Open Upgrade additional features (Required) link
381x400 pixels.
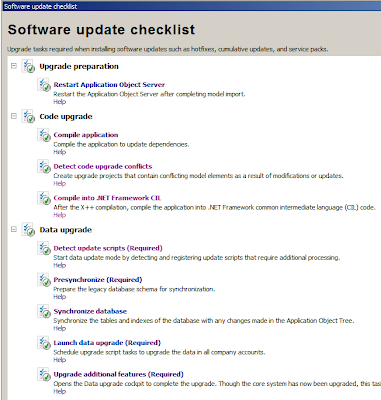click(x=119, y=374)
